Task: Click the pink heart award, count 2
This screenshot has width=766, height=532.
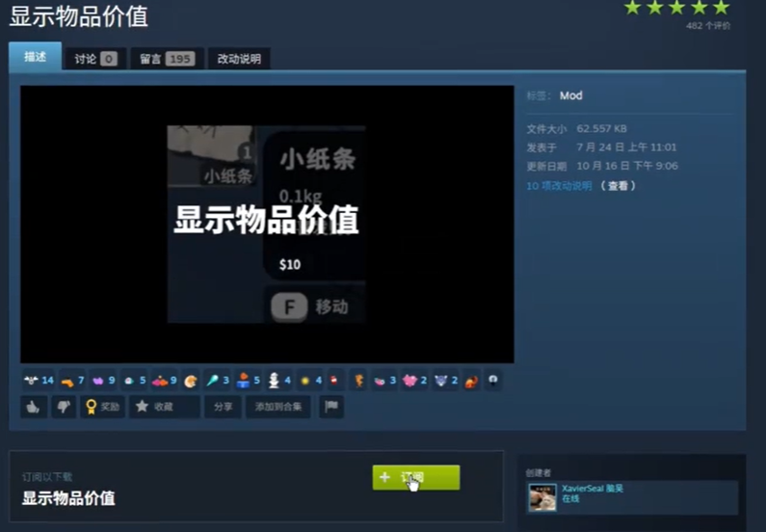Action: [414, 380]
